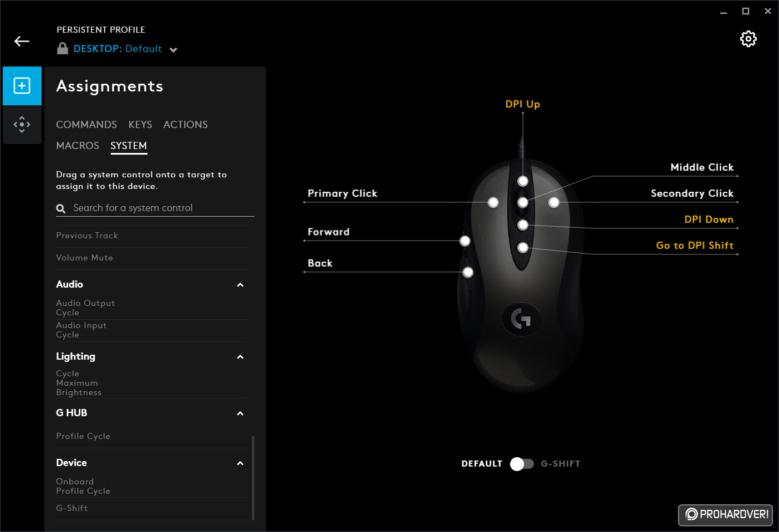Minimize the G HUB window
Screen dimensions: 779x532
(724, 12)
